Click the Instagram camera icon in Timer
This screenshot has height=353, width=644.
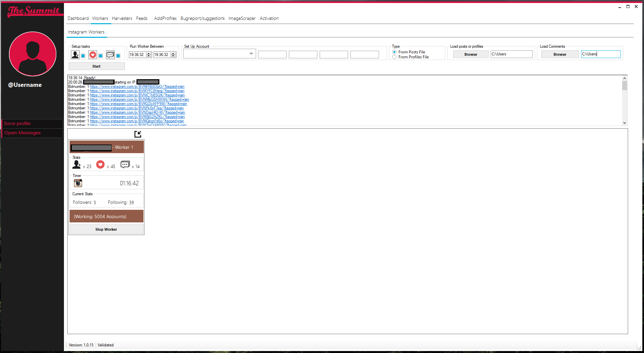tap(78, 183)
